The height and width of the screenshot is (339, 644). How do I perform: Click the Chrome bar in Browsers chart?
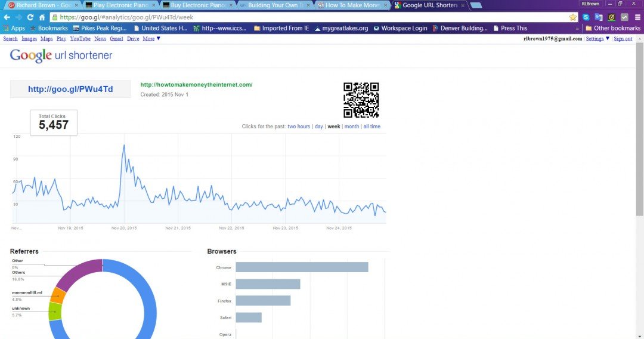tap(302, 267)
